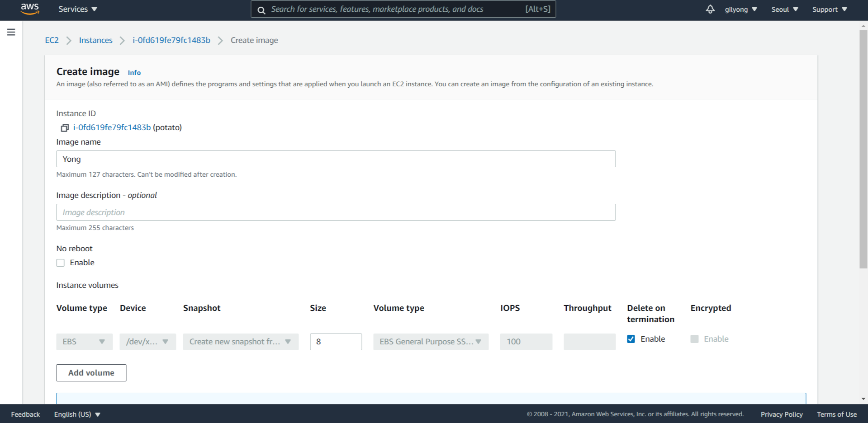Screen dimensions: 868x423
Task: Open EBS General Purpose SSD dropdown
Action: click(431, 342)
